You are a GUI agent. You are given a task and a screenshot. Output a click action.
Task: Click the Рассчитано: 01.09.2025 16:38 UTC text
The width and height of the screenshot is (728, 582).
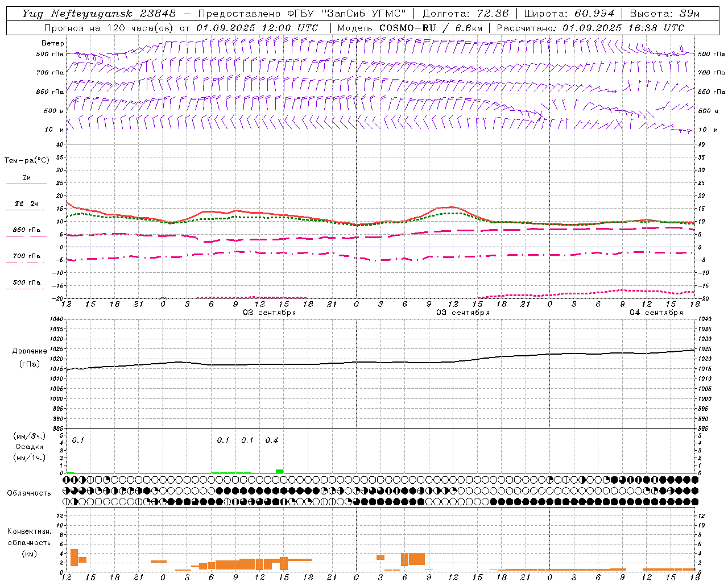click(x=590, y=28)
